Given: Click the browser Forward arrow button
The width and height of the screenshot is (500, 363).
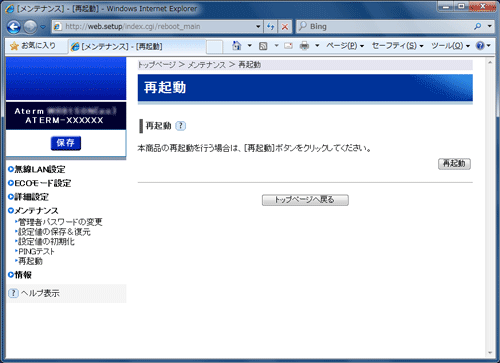Looking at the screenshot, I should click(x=30, y=27).
